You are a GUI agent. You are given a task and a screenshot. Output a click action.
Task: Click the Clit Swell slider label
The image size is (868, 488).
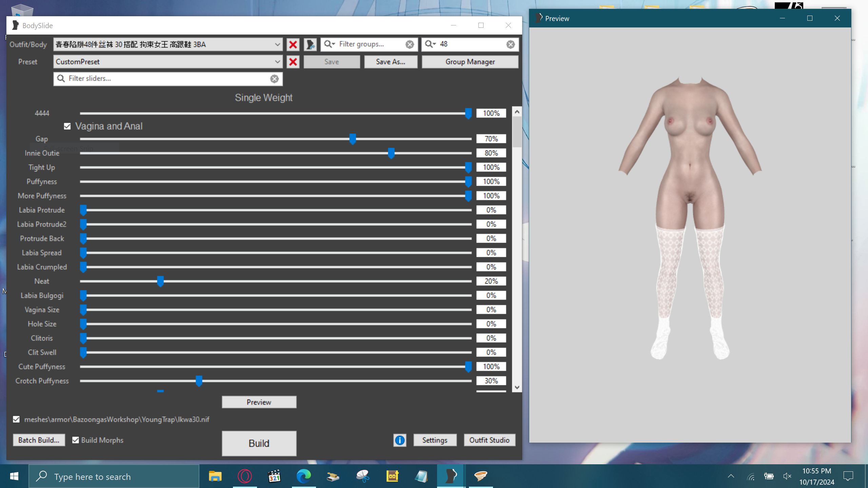[x=42, y=352]
